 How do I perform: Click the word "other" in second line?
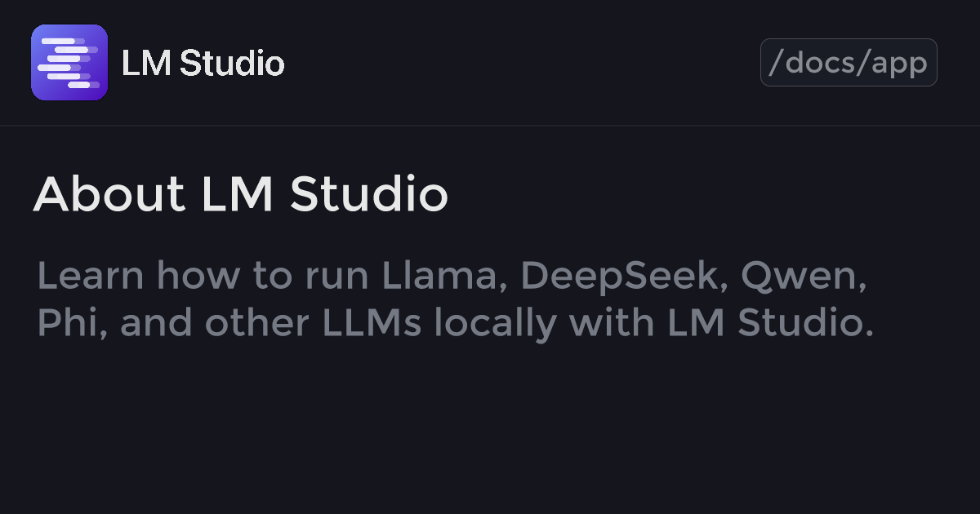(258, 323)
